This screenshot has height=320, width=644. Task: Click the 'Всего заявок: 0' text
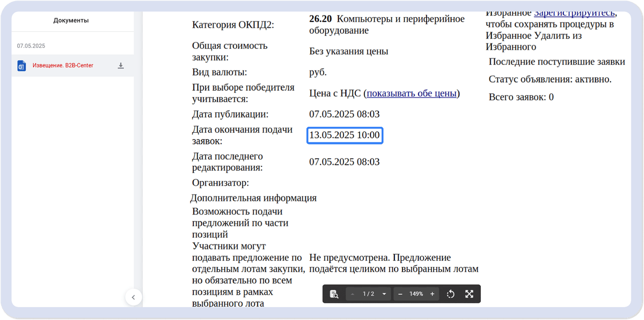point(521,97)
